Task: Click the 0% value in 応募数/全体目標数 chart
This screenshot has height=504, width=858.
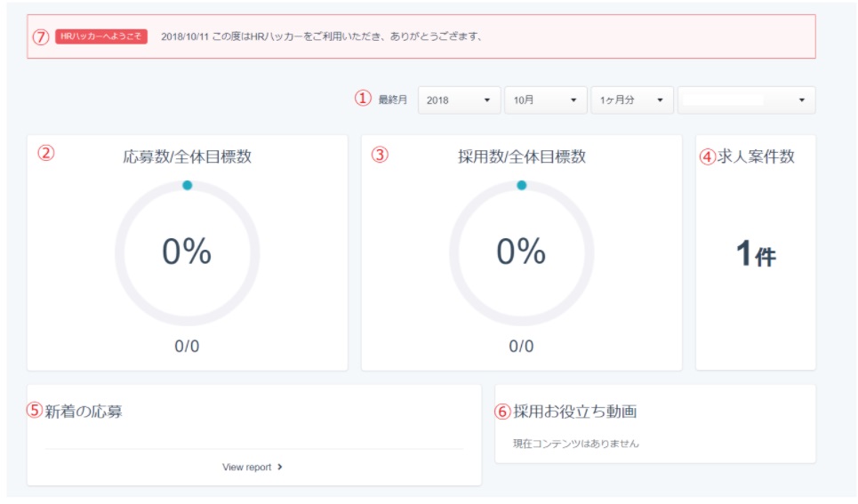Action: click(187, 252)
